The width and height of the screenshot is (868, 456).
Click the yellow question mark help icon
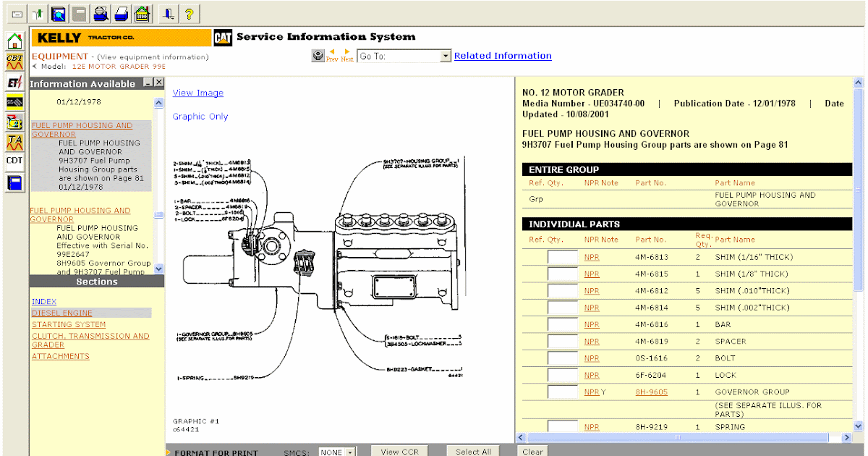pos(189,13)
